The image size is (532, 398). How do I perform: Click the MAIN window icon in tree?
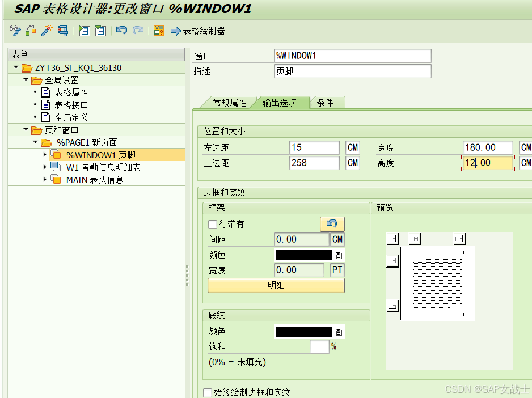coord(56,180)
